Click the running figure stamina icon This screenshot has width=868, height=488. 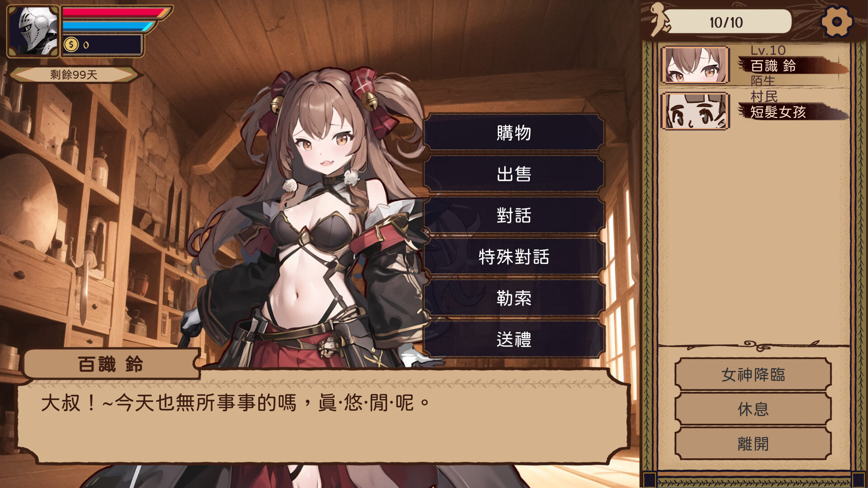660,19
